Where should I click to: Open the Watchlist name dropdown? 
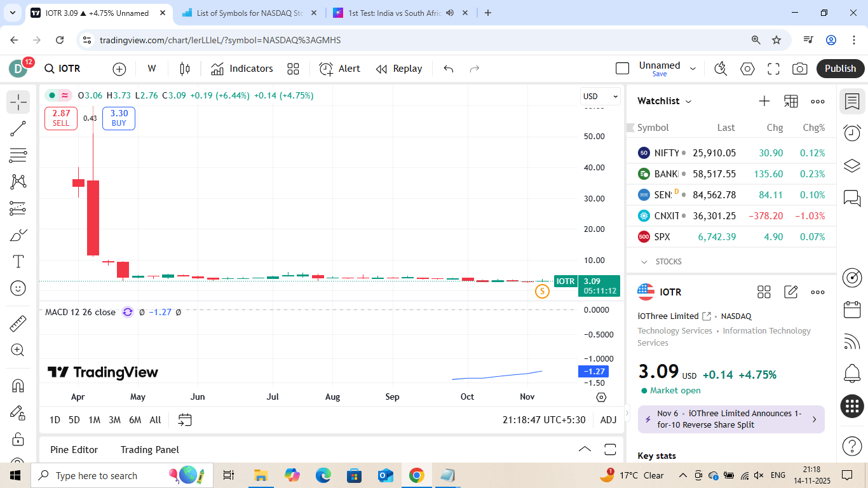pyautogui.click(x=665, y=101)
